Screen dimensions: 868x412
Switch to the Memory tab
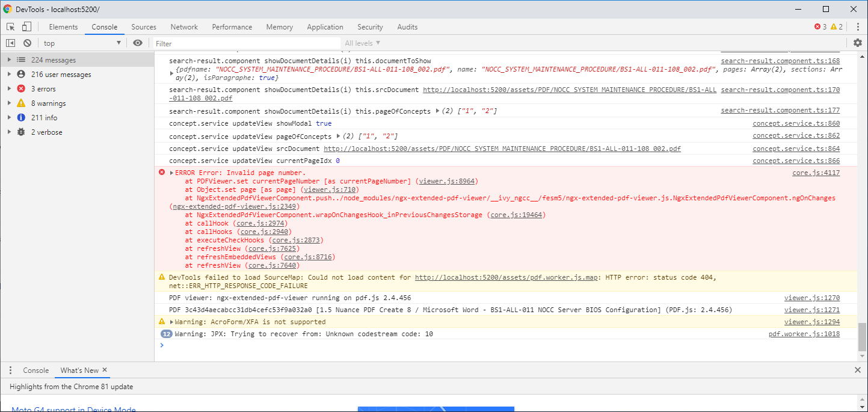[280, 26]
